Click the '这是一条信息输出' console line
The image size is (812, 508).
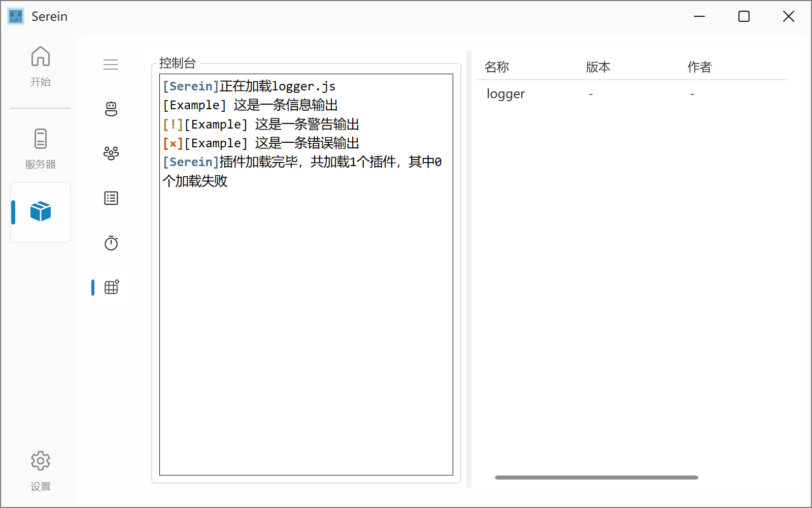coord(286,105)
